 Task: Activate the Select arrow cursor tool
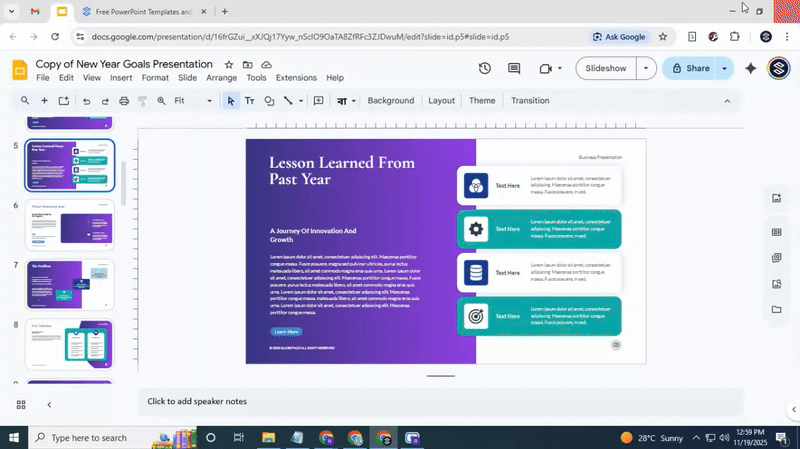point(231,101)
